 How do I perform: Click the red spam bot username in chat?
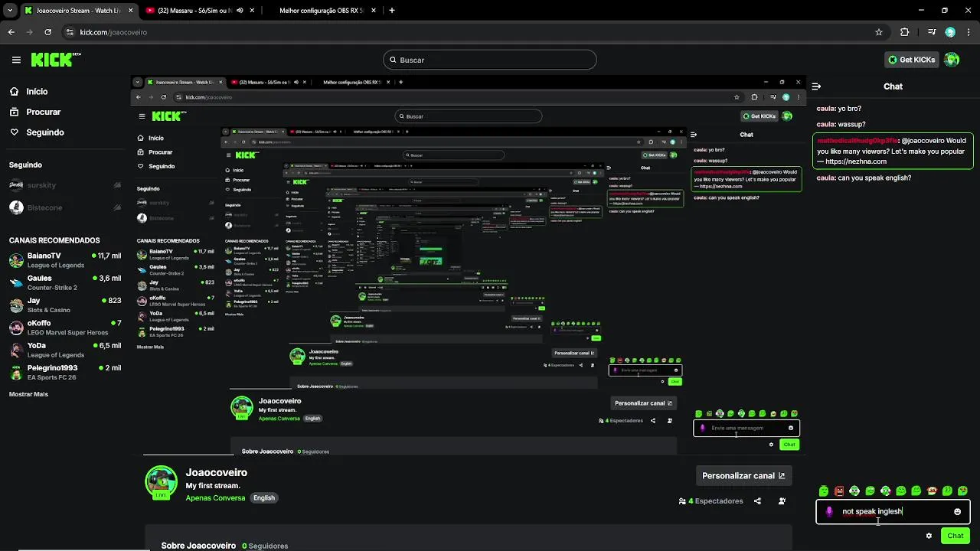pos(857,141)
